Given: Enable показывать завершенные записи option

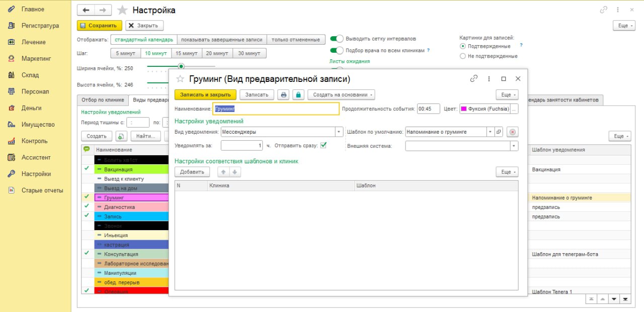Looking at the screenshot, I should [222, 40].
